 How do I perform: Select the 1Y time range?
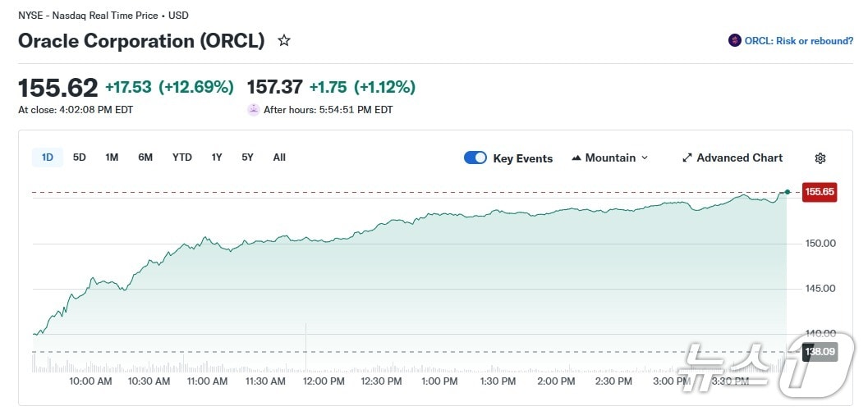click(216, 158)
